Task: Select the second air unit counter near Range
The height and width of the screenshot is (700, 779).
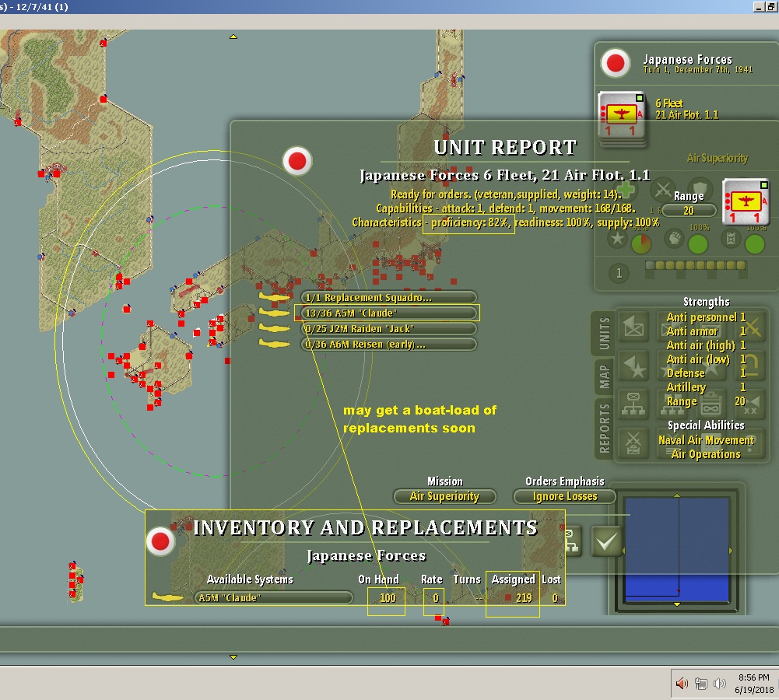Action: coord(746,201)
